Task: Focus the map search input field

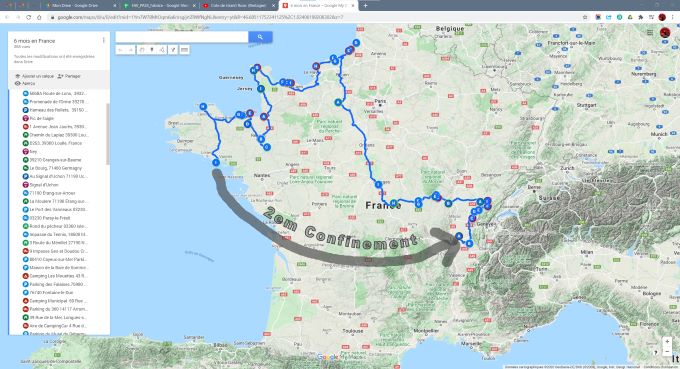Action: point(182,37)
